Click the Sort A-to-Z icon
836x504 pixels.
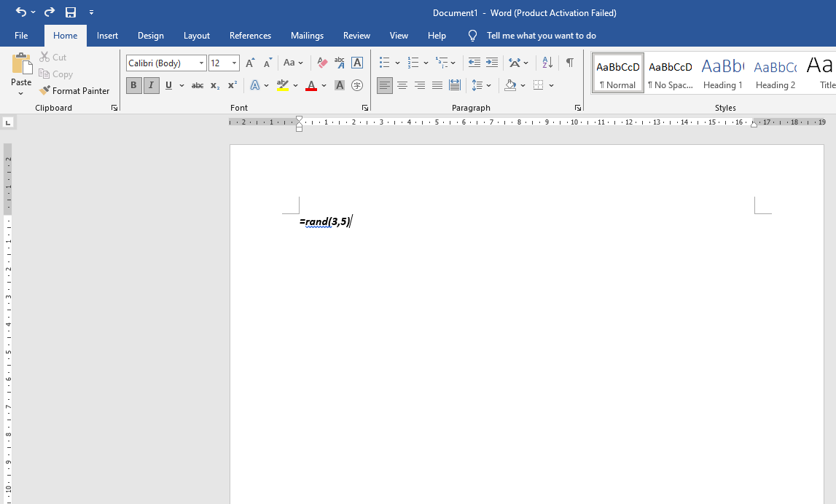547,63
